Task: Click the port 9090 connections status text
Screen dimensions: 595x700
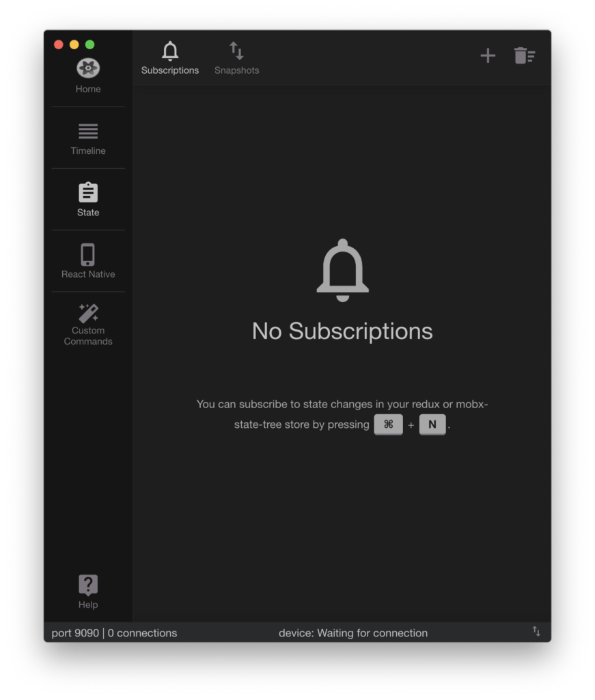Action: coord(114,633)
